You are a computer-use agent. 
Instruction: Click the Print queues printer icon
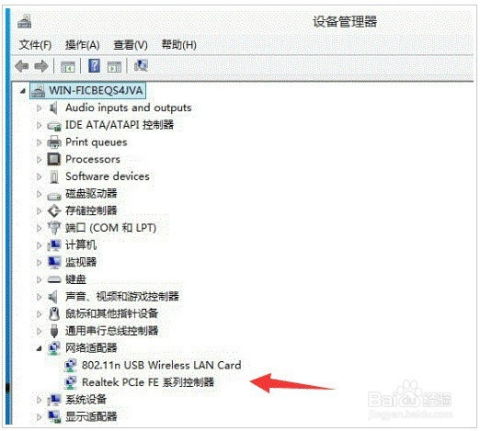(54, 142)
